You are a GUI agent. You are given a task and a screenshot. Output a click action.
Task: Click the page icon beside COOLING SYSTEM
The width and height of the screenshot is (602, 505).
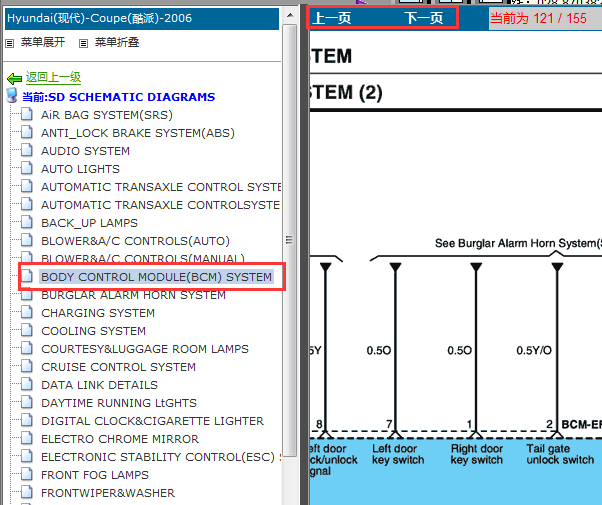pyautogui.click(x=26, y=331)
